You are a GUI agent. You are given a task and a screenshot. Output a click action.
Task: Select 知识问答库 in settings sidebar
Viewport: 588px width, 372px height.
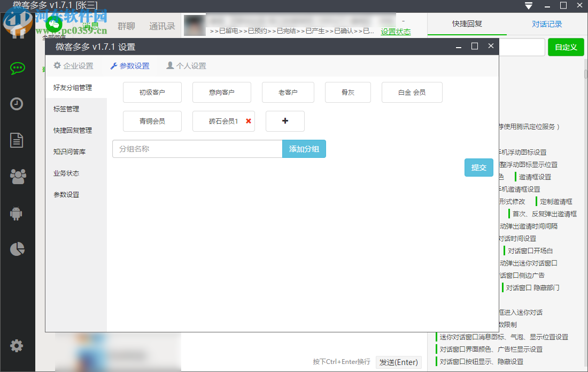pos(72,151)
